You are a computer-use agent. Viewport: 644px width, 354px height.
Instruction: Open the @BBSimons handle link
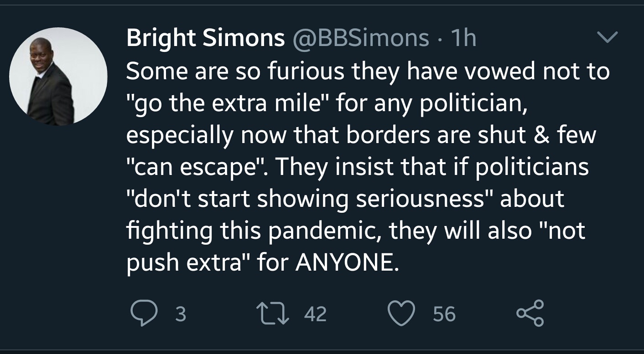tap(360, 38)
